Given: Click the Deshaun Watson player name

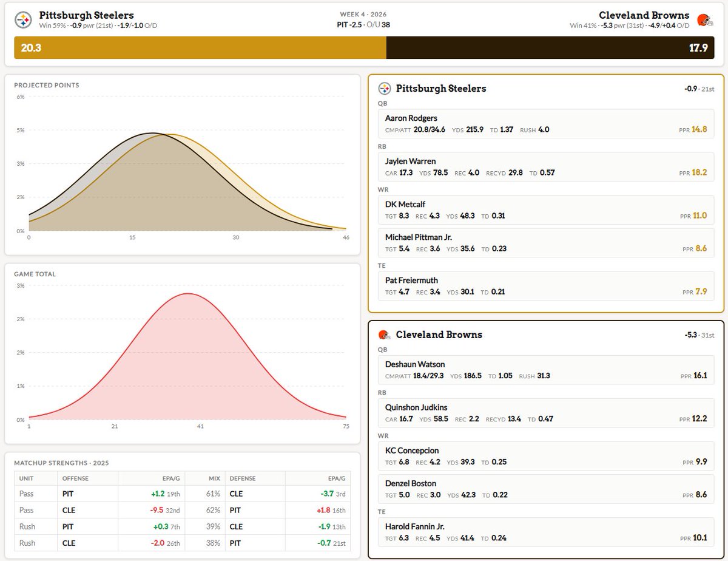Looking at the screenshot, I should coord(415,364).
